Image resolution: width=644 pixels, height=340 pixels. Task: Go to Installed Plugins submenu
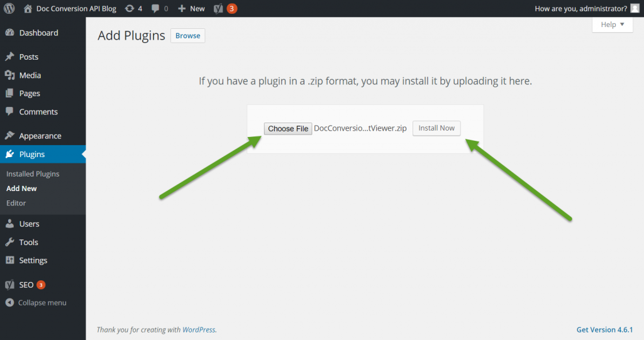[x=33, y=173]
